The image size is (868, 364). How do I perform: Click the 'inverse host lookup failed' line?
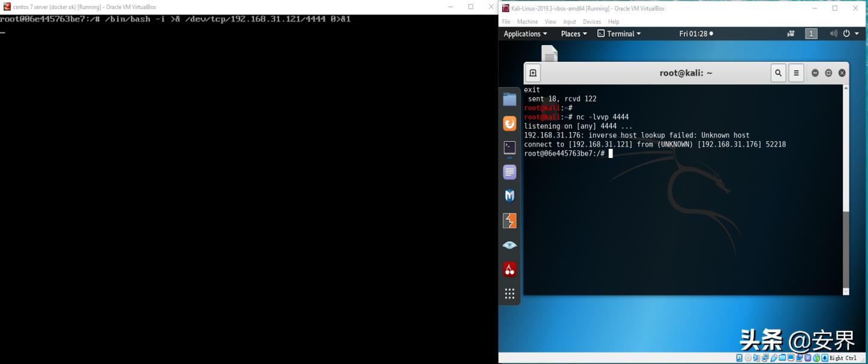click(636, 135)
